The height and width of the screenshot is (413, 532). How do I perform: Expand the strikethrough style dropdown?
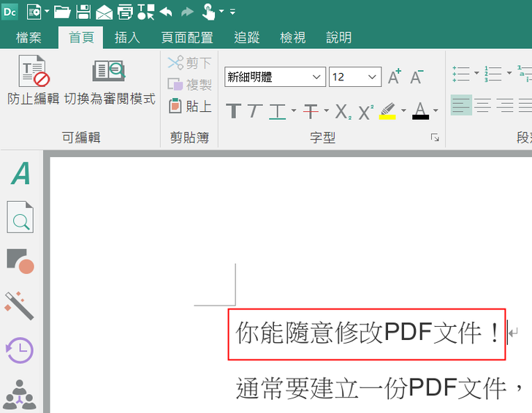(327, 110)
